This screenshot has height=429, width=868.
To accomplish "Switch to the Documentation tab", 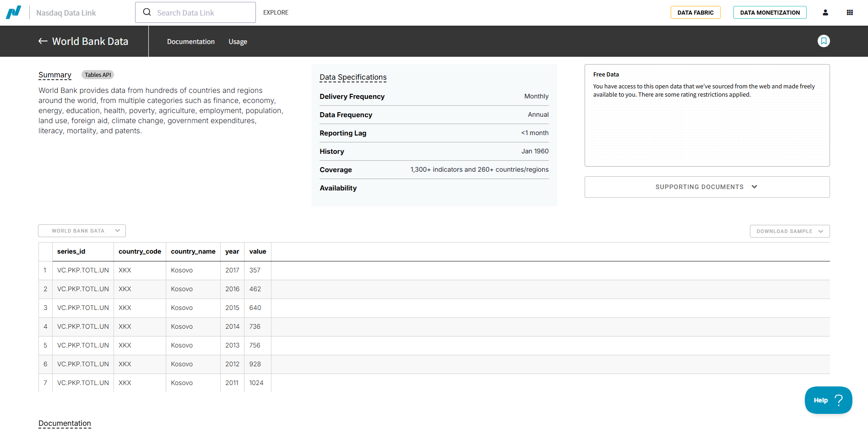I will pyautogui.click(x=191, y=42).
